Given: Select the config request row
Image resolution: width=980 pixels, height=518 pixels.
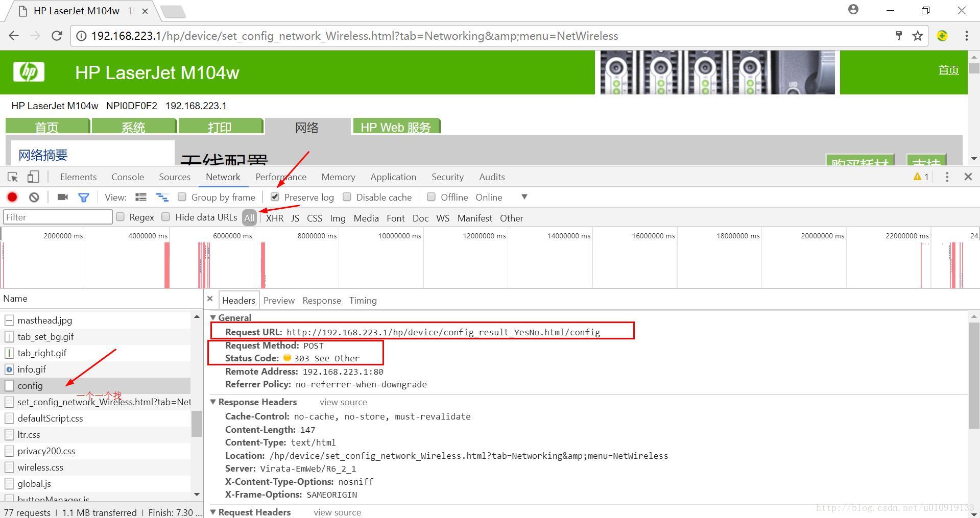Looking at the screenshot, I should 95,385.
